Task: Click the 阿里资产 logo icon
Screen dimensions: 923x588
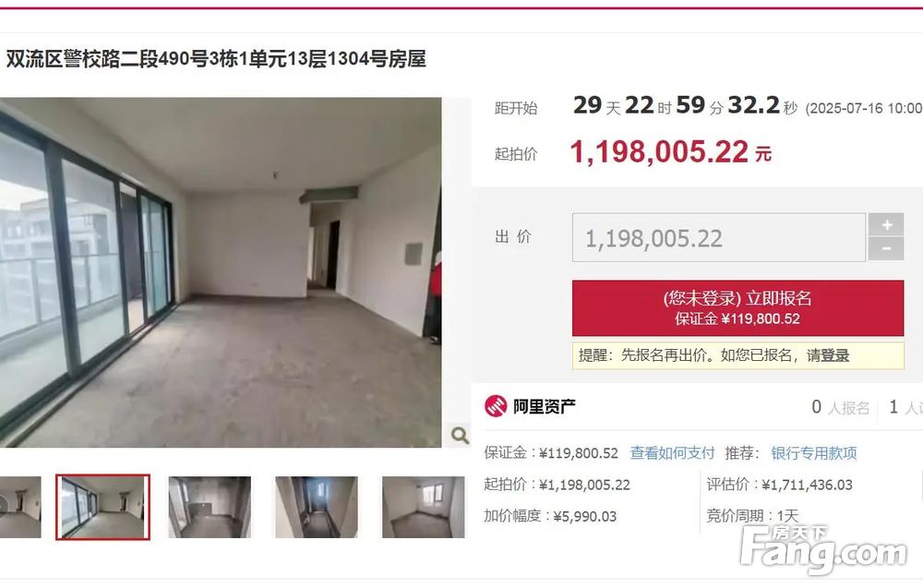Action: (x=496, y=406)
